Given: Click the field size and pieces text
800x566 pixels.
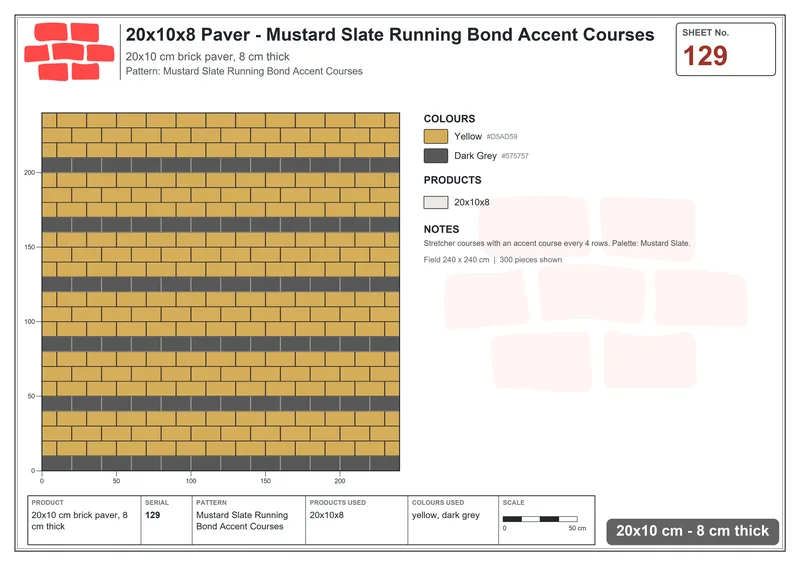Looking at the screenshot, I should tap(492, 260).
